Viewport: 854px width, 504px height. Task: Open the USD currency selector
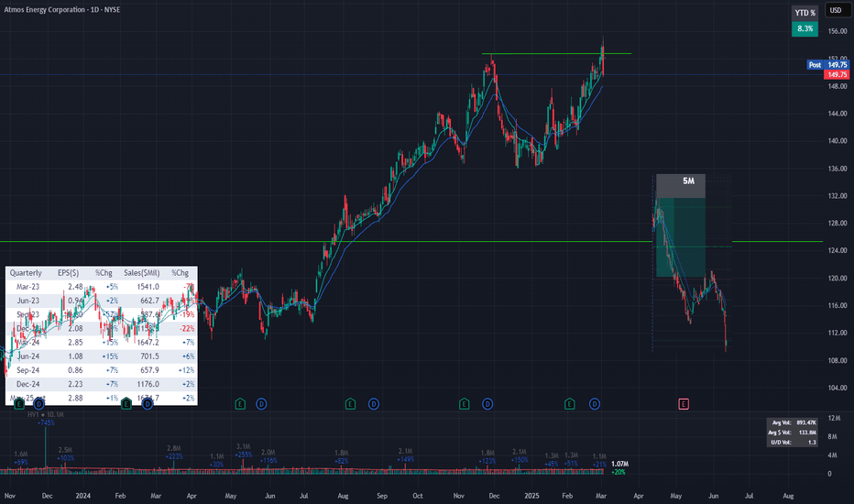tap(836, 10)
